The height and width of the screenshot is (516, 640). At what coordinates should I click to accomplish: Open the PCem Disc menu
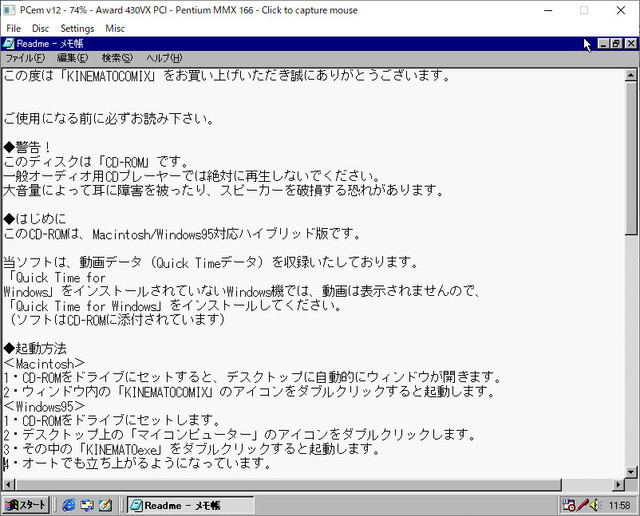pyautogui.click(x=40, y=28)
